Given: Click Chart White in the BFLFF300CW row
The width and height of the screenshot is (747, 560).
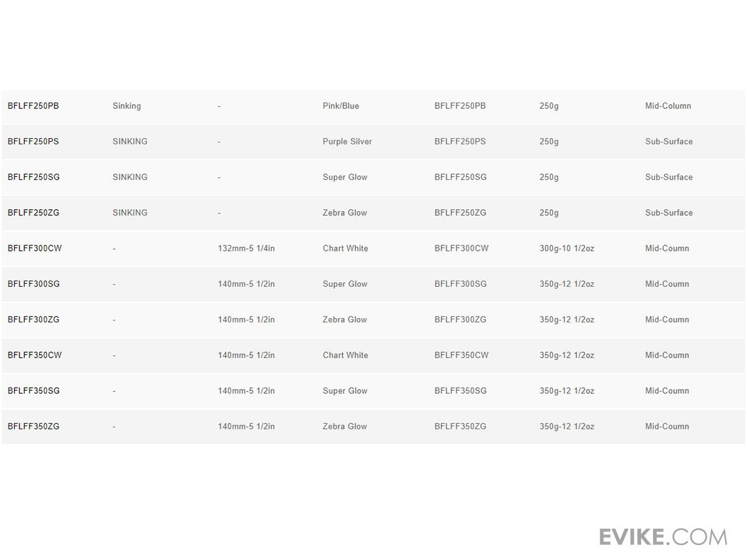Looking at the screenshot, I should 345,248.
